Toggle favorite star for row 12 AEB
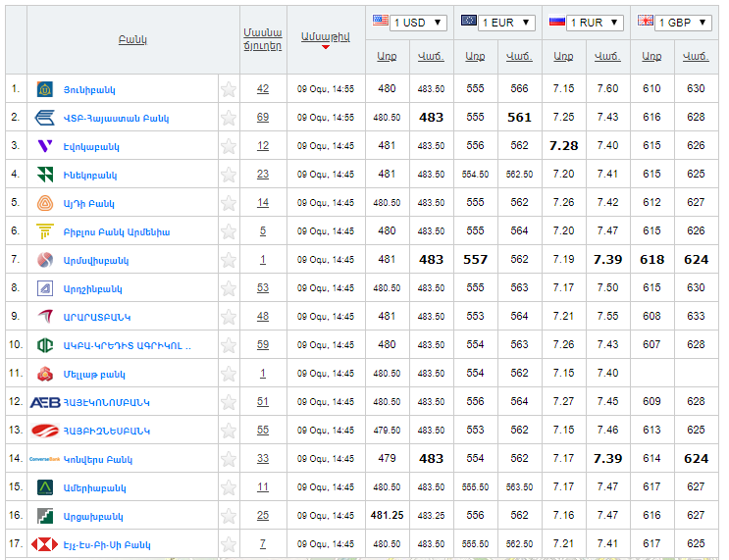The width and height of the screenshot is (729, 560). (x=229, y=402)
